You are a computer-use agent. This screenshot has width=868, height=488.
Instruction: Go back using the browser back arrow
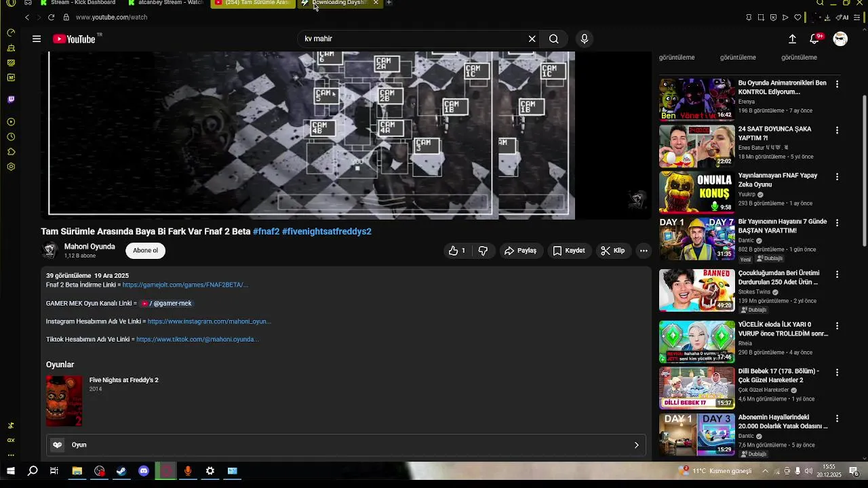coord(27,17)
